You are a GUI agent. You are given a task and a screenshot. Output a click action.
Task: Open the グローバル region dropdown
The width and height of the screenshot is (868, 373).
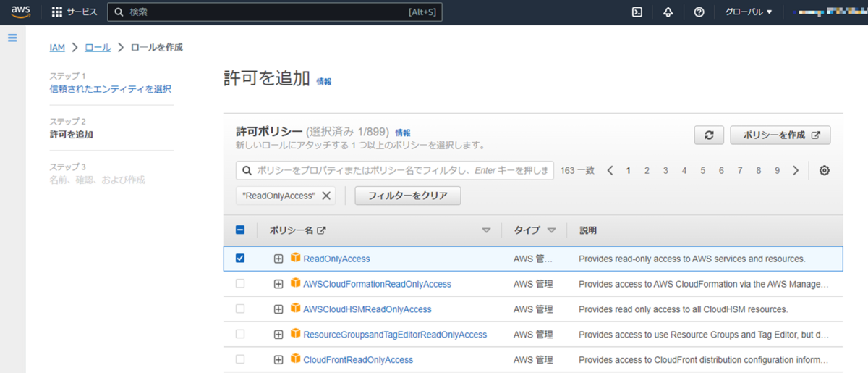pyautogui.click(x=749, y=12)
